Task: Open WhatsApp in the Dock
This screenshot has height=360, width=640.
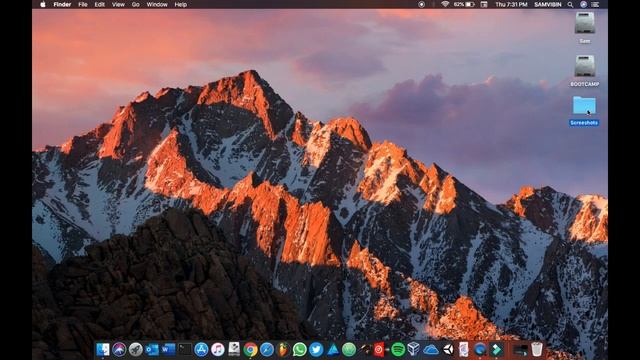Action: pos(300,349)
